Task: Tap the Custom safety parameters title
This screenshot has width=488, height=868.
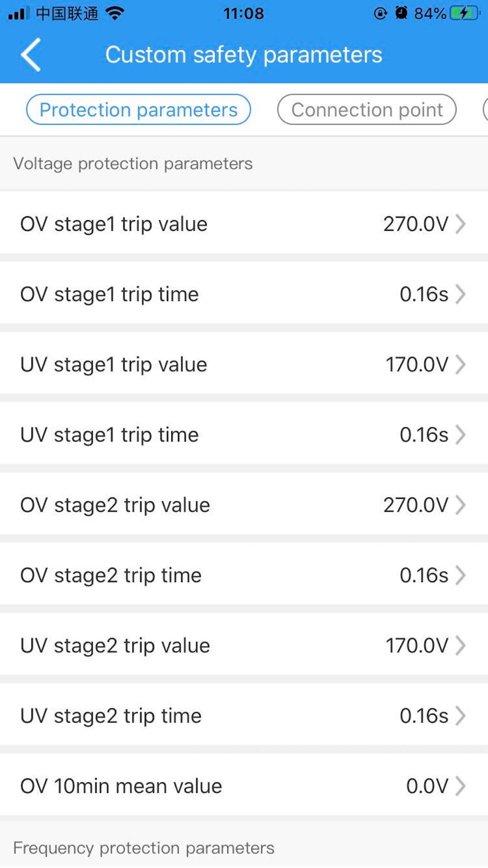Action: (244, 55)
